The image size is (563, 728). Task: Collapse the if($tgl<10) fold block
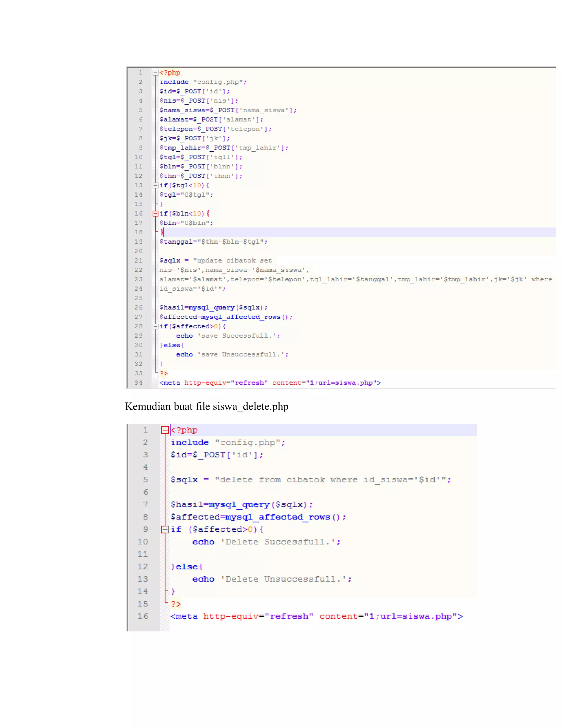[155, 185]
